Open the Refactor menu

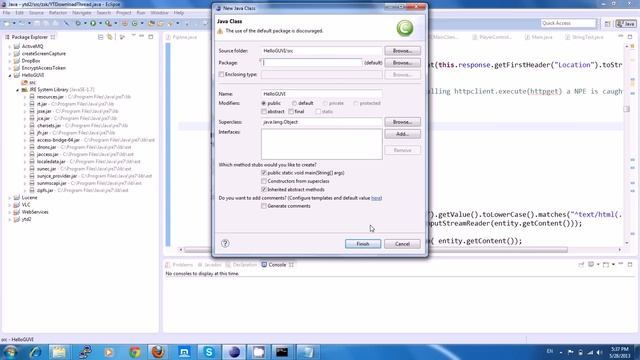click(58, 13)
